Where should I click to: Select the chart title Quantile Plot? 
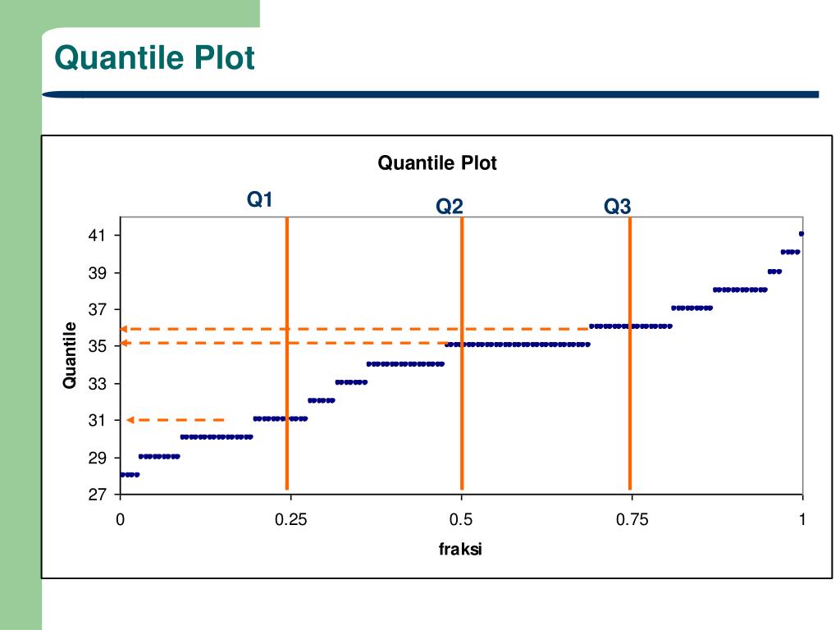(437, 163)
